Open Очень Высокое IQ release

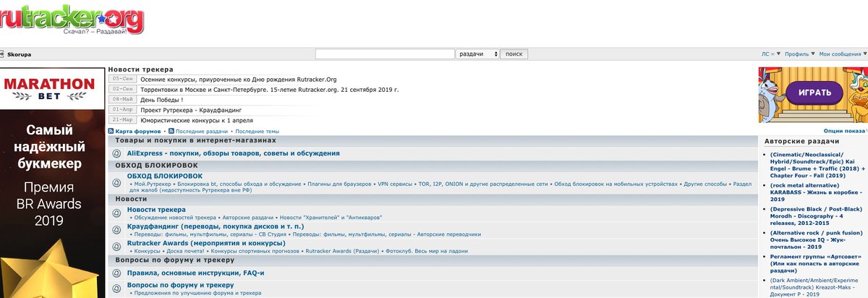[x=817, y=241]
